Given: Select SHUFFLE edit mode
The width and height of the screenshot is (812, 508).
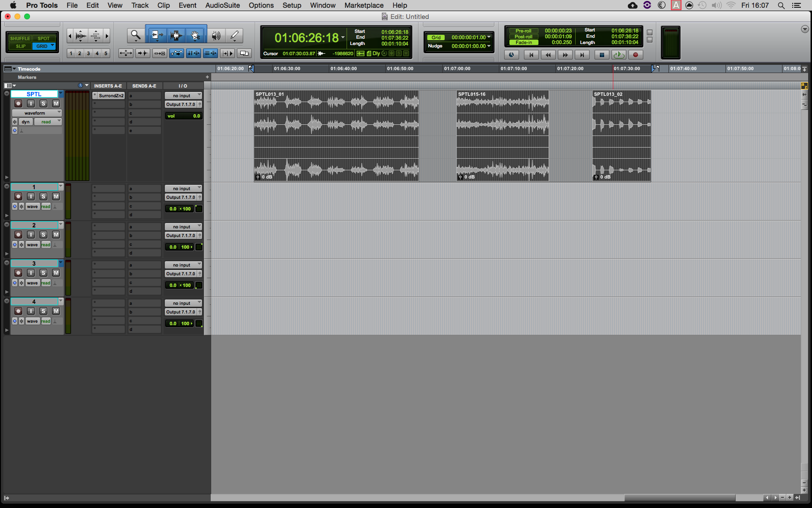Looking at the screenshot, I should click(20, 38).
